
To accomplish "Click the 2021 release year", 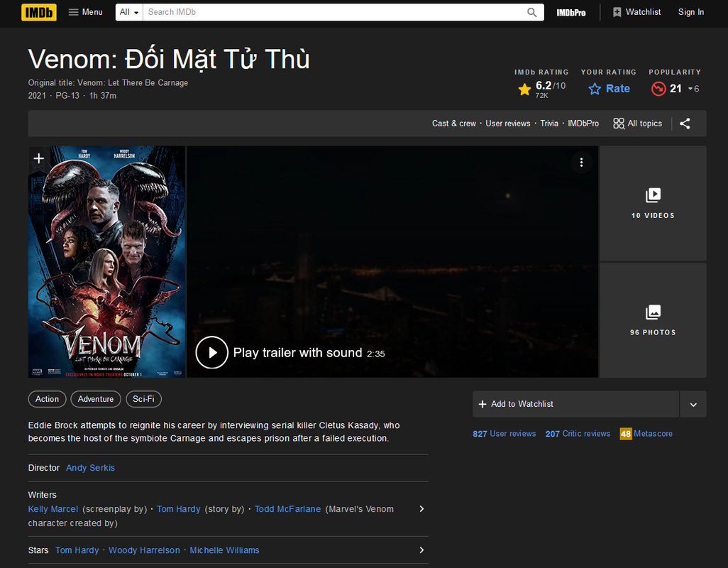I will (37, 96).
